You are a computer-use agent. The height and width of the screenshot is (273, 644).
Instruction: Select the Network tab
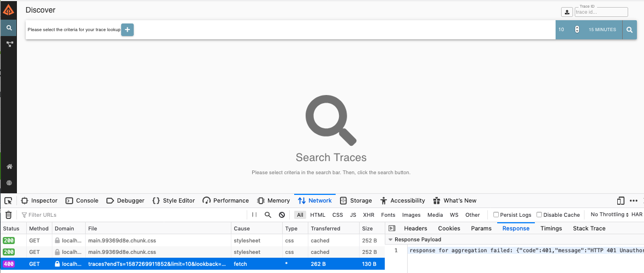(x=315, y=200)
